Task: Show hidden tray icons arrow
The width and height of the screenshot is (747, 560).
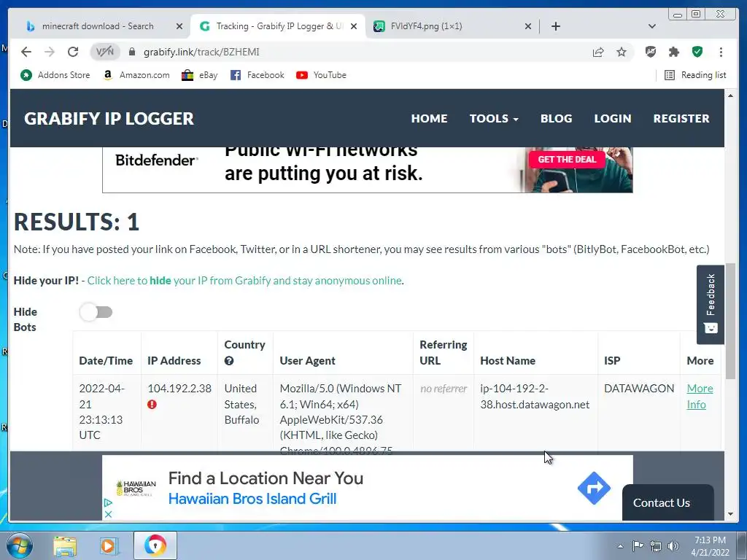Action: tap(620, 546)
